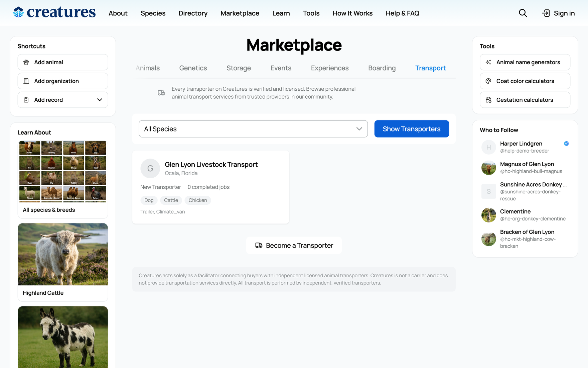Open search with the magnifier icon
The height and width of the screenshot is (368, 588).
pos(523,13)
